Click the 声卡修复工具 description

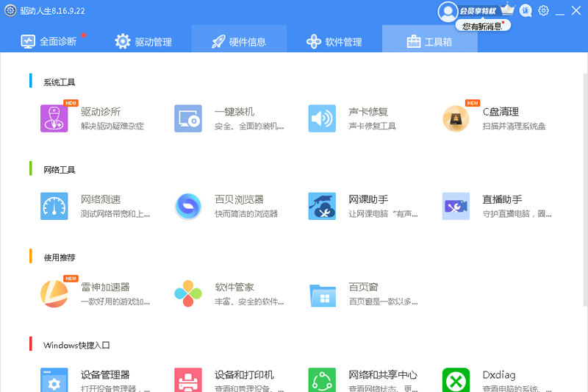tap(372, 126)
